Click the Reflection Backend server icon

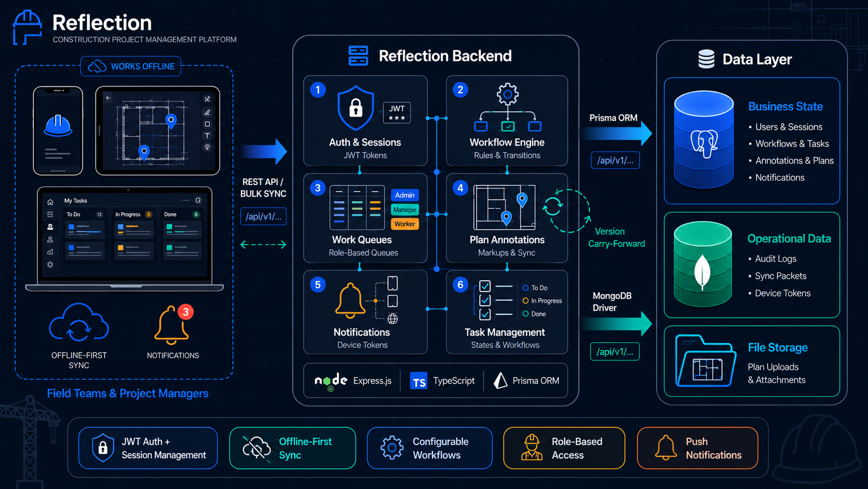[358, 56]
